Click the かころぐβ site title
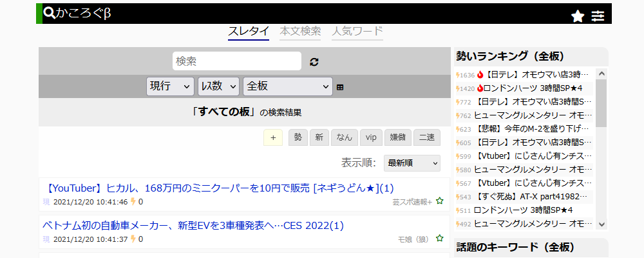The image size is (644, 258). pos(83,14)
